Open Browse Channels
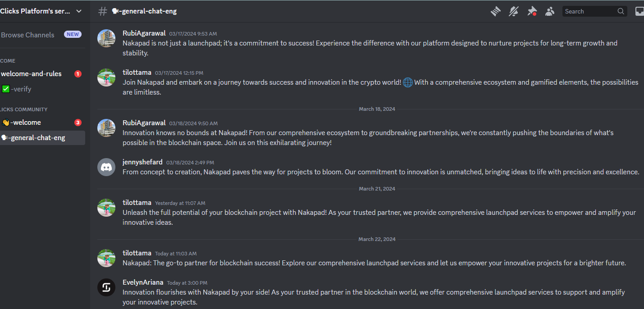Viewport: 644px width, 309px height. click(27, 35)
